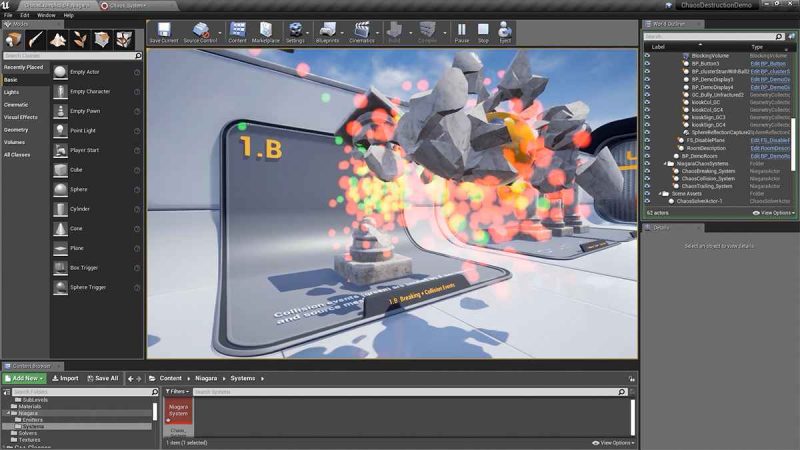Select the Landscape mode icon

click(x=58, y=39)
